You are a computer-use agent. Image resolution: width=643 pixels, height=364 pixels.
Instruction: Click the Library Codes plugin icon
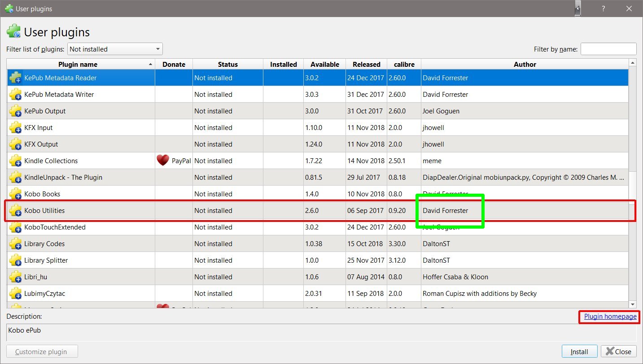point(15,243)
